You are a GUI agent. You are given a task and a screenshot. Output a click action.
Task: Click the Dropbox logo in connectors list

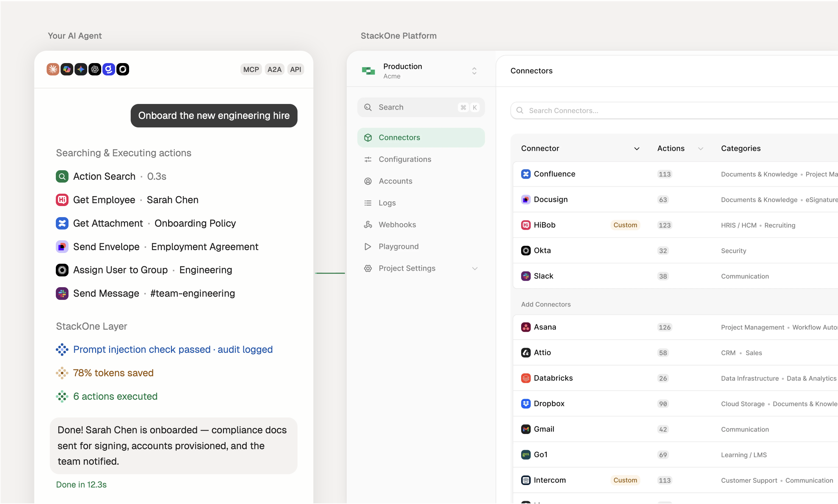[526, 404]
